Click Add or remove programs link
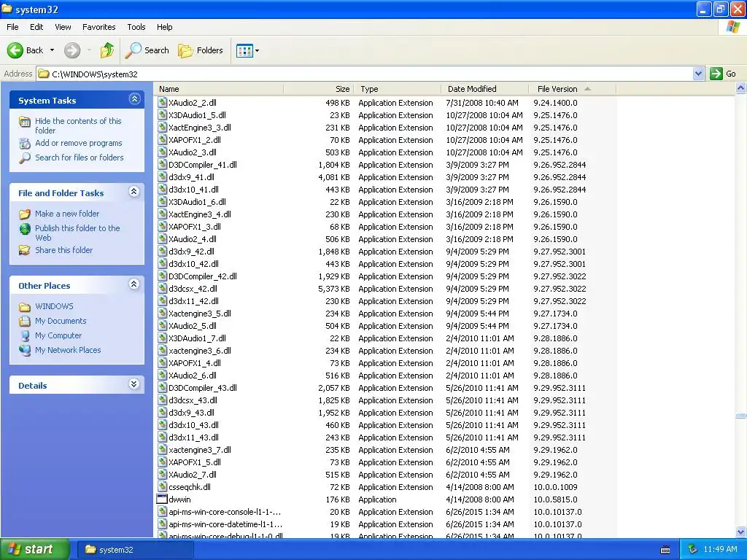Screen dimensions: 747x560 (79, 143)
